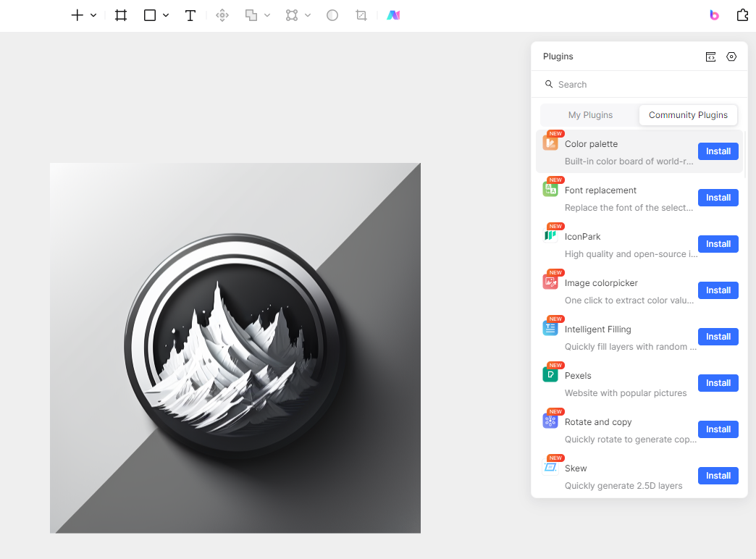Click the pink 'b' icon in top bar

[x=715, y=15]
